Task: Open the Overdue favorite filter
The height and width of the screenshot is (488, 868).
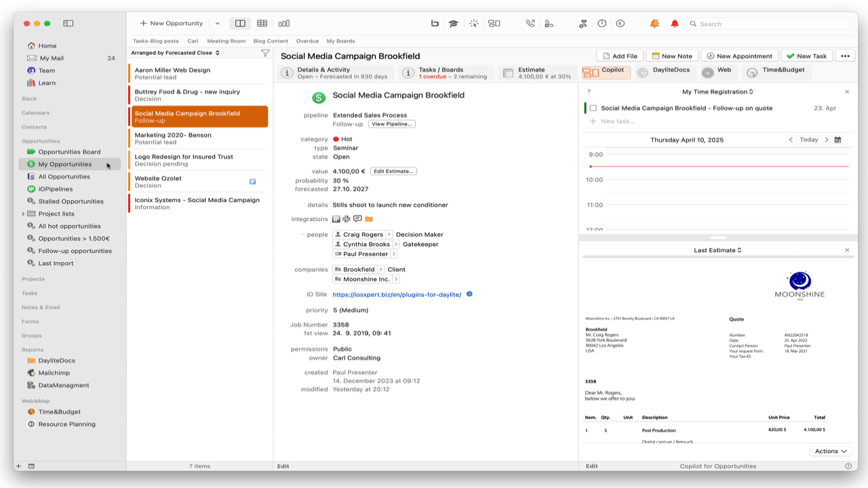Action: point(307,41)
